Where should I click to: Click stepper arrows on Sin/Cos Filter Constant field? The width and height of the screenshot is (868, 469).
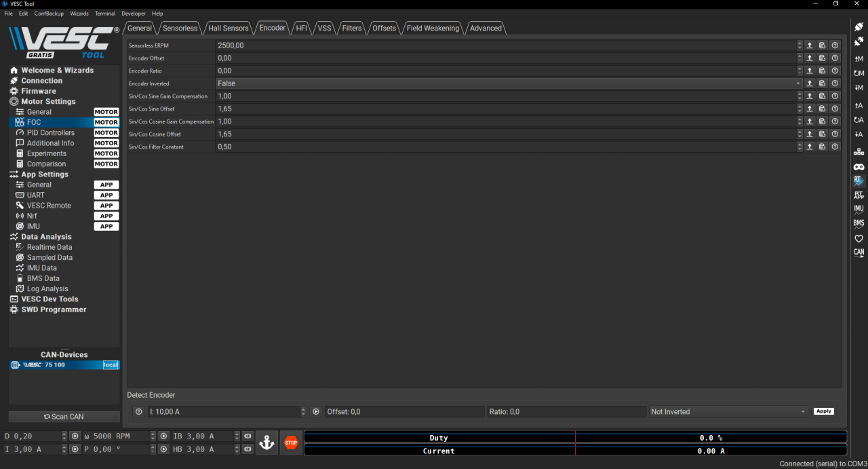click(800, 147)
